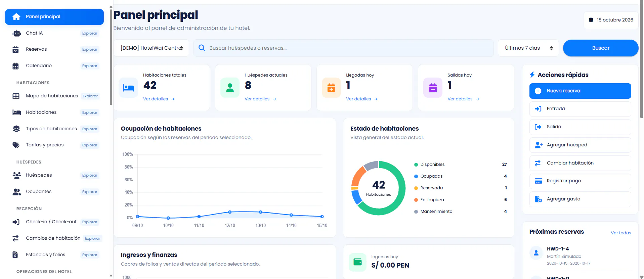Click the Agregar huésped person-plus icon
The width and height of the screenshot is (644, 279).
point(539,145)
